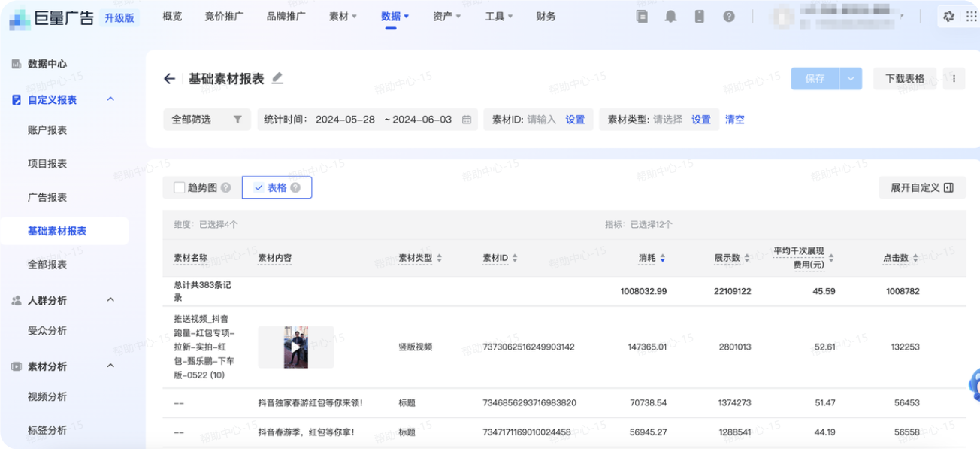
Task: Click the 素材类型 select field
Action: point(668,120)
